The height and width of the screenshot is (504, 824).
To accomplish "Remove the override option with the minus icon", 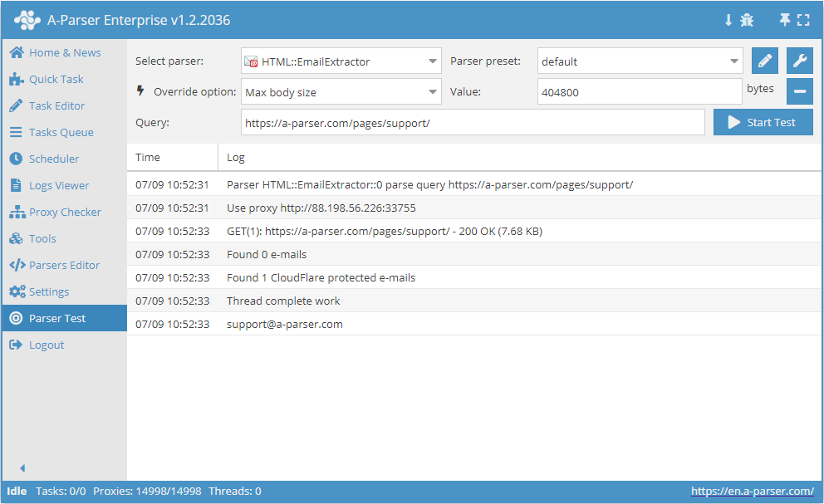I will click(799, 91).
